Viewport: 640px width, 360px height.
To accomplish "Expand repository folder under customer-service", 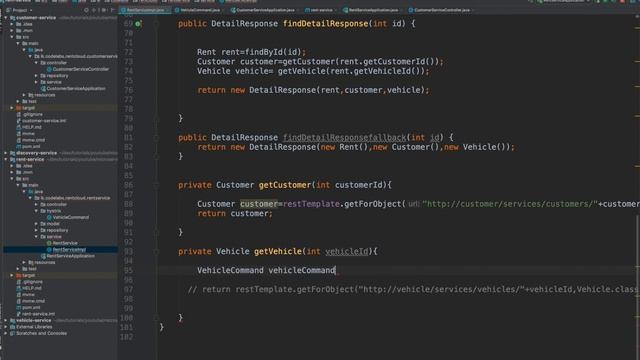I will (36, 76).
